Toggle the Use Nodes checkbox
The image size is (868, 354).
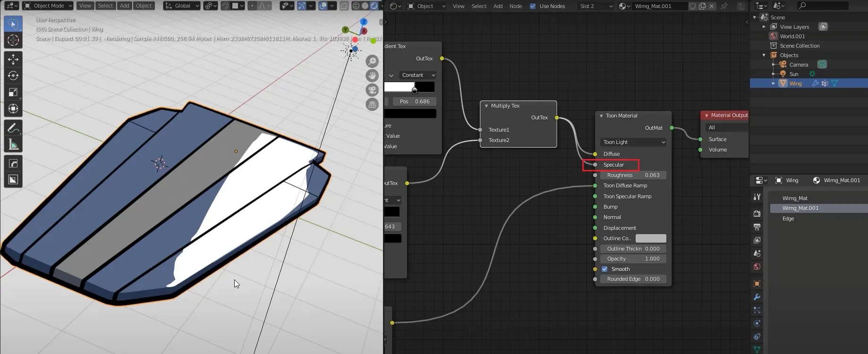(533, 6)
